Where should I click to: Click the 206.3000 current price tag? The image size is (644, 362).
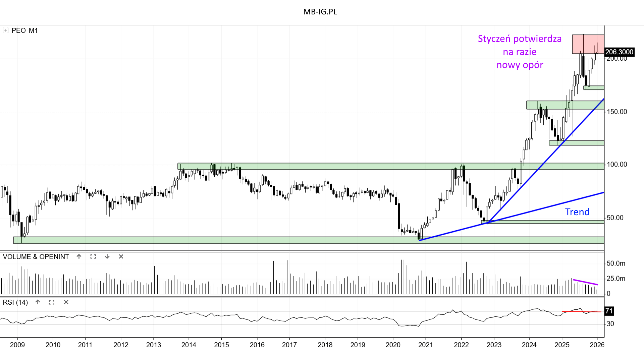pyautogui.click(x=619, y=52)
